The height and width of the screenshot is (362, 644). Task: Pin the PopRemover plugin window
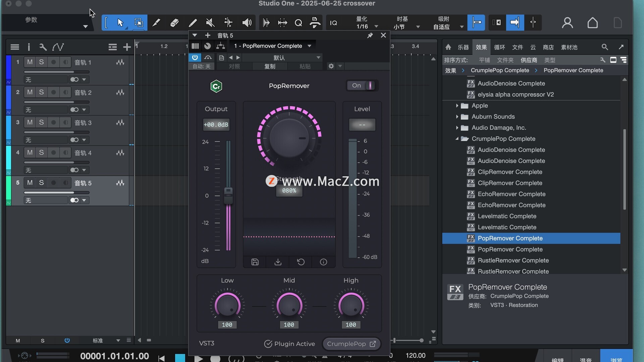(370, 36)
